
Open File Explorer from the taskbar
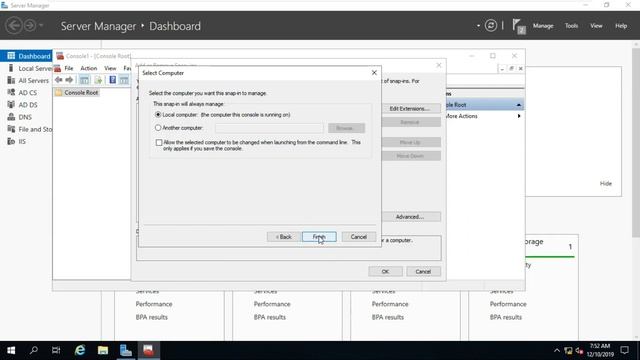(103, 350)
